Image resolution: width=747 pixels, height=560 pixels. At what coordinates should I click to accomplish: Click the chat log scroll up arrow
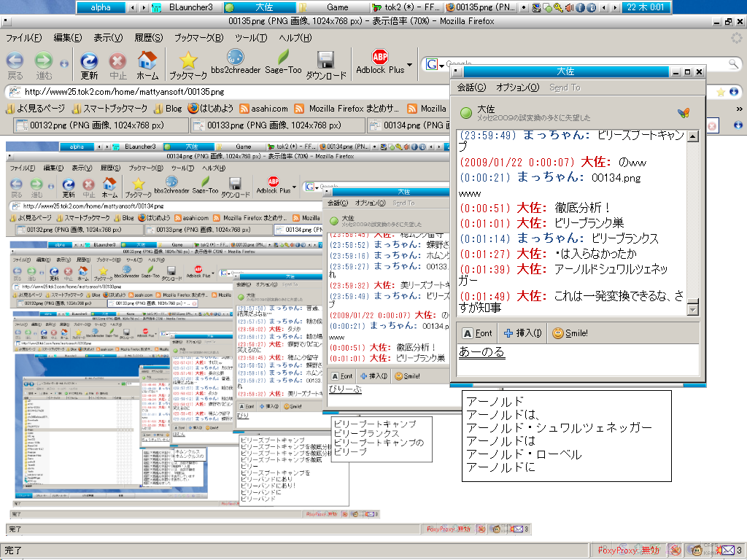[693, 136]
